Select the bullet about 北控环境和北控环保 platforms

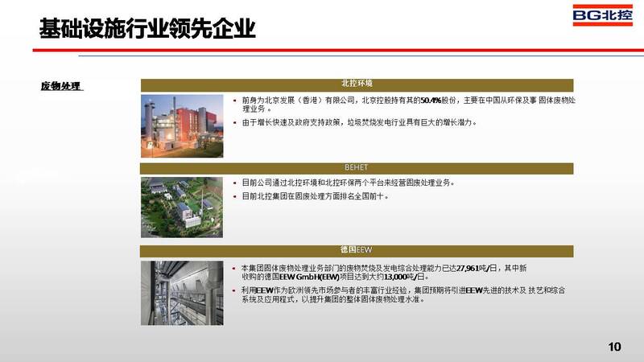(348, 183)
